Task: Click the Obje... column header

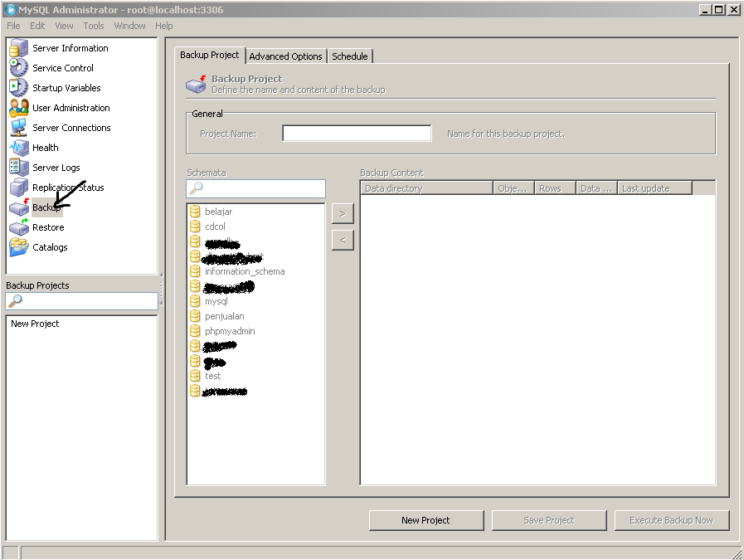Action: pyautogui.click(x=514, y=188)
